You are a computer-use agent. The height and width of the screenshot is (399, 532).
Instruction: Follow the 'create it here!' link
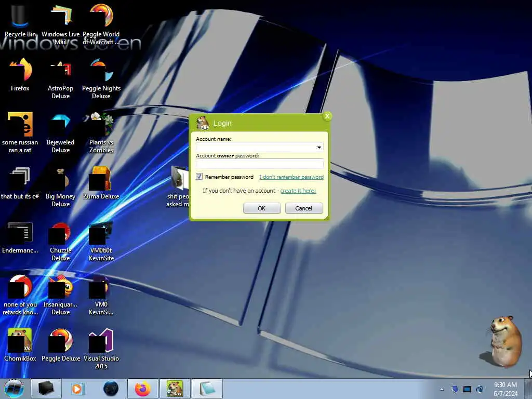pos(298,191)
